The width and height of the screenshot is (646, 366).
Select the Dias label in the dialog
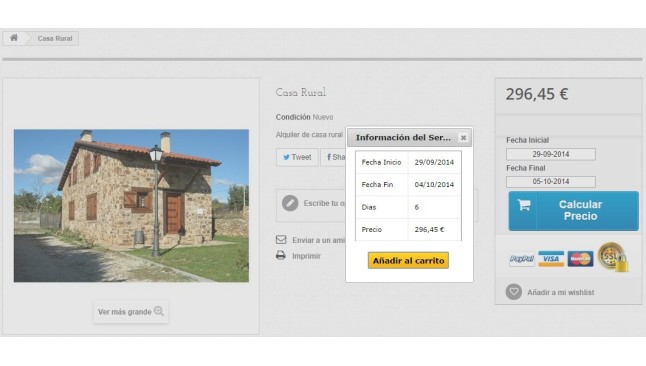[369, 207]
